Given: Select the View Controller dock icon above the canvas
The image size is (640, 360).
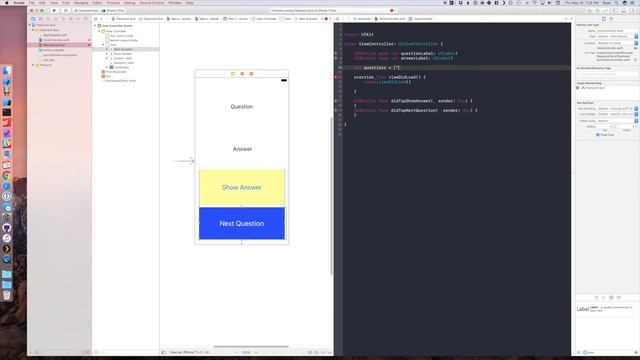Looking at the screenshot, I should pos(233,74).
